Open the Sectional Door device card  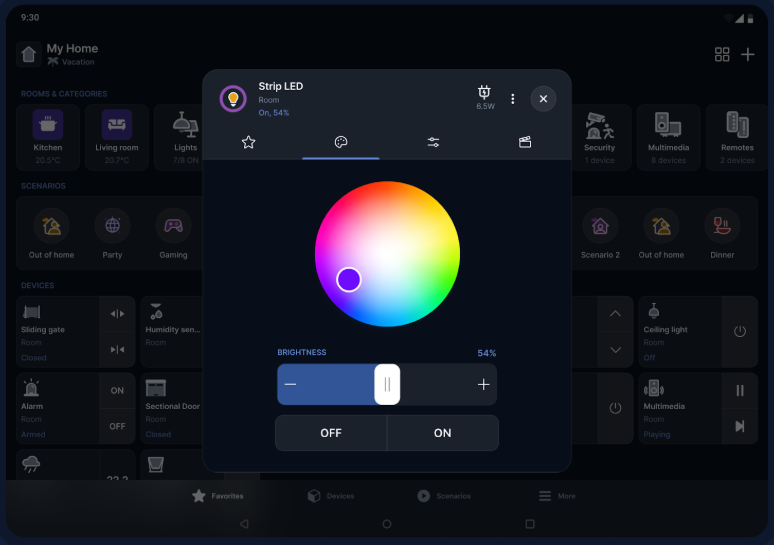click(x=172, y=408)
